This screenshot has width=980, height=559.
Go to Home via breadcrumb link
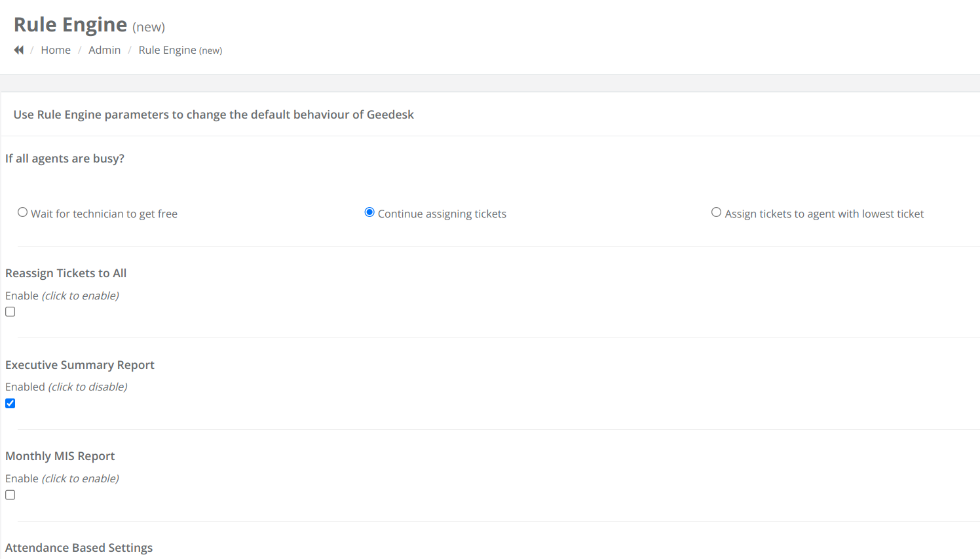[56, 50]
